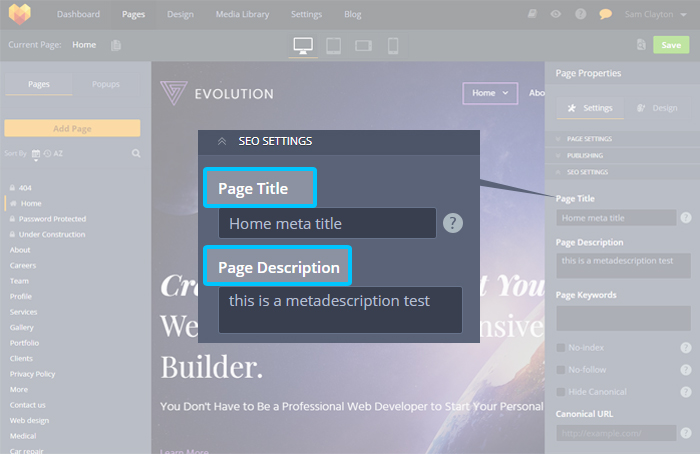Click help icon beside enlarged title field
The height and width of the screenshot is (454, 700).
[x=453, y=223]
